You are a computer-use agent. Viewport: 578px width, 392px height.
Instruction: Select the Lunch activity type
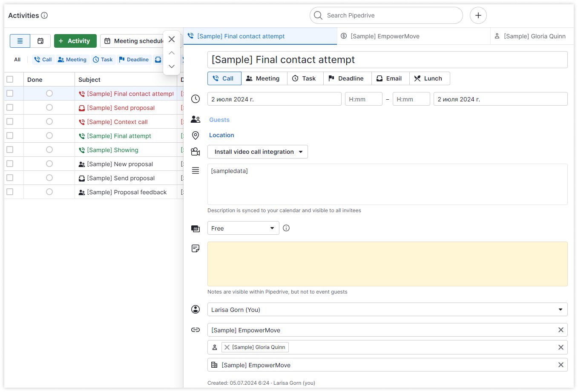coord(429,78)
